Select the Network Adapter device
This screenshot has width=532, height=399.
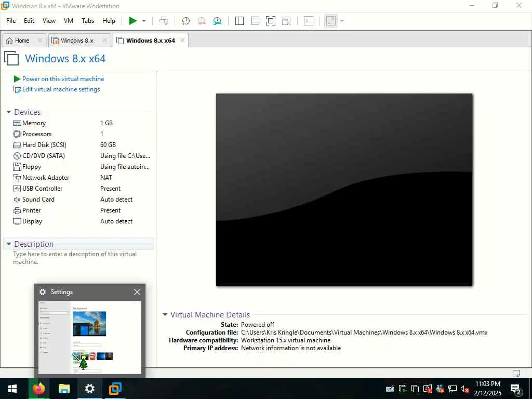point(82,178)
